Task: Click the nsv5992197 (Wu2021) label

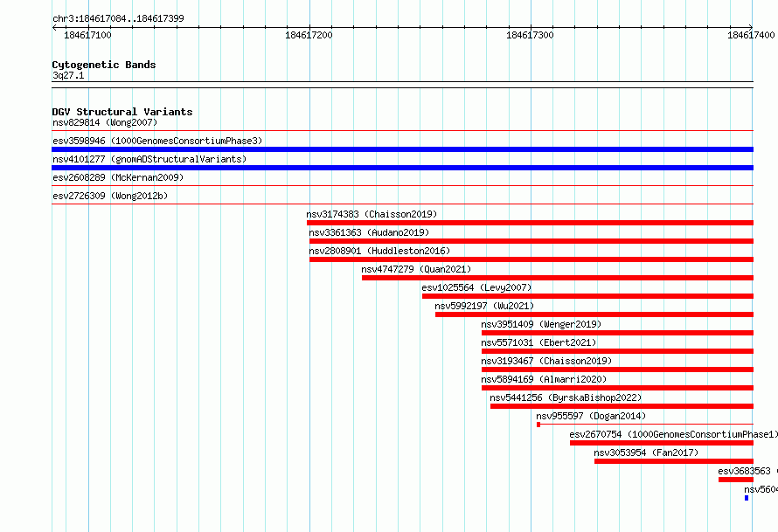Action: click(485, 306)
